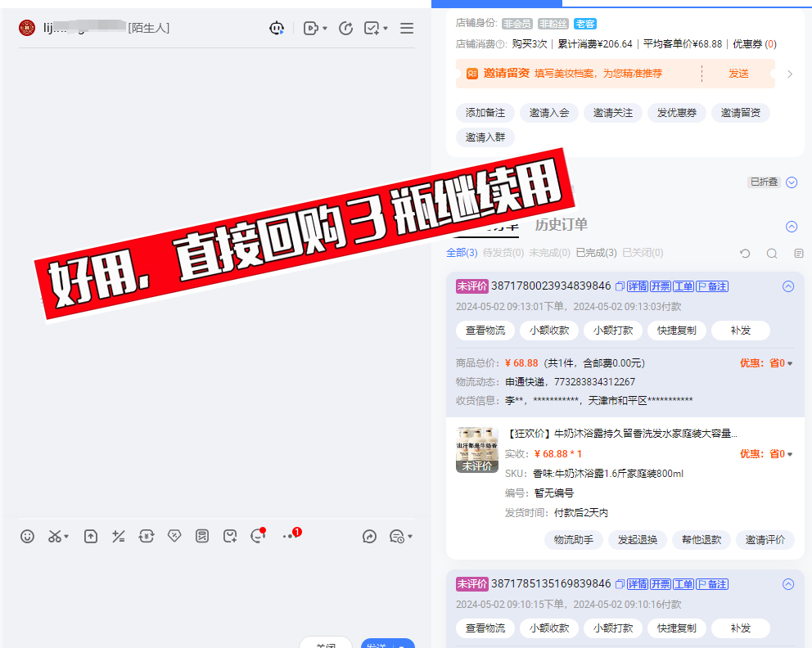The height and width of the screenshot is (648, 812).
Task: Click the search orders magnifier icon
Action: [772, 253]
